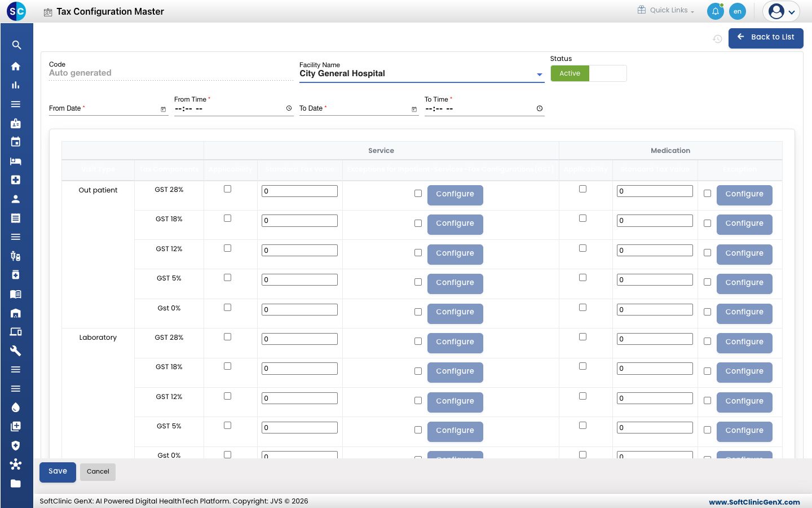Viewport: 812px width, 508px height.
Task: Open the hub network sidebar icon
Action: point(16,465)
